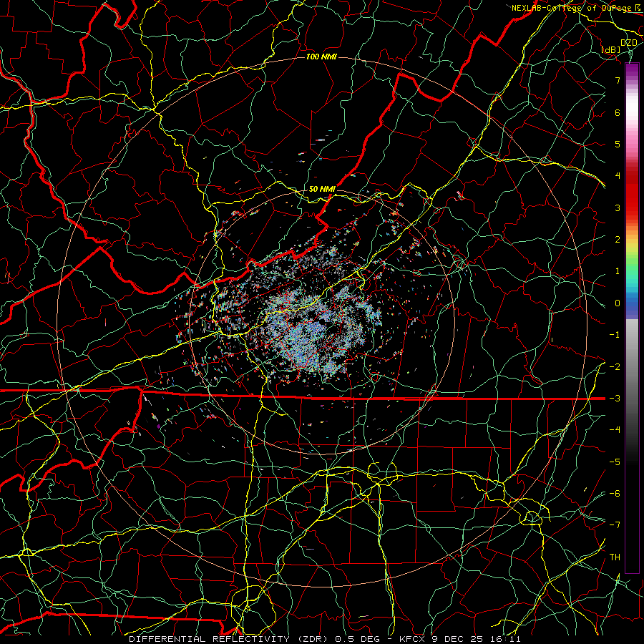Click the 4 label on the scale

click(618, 176)
